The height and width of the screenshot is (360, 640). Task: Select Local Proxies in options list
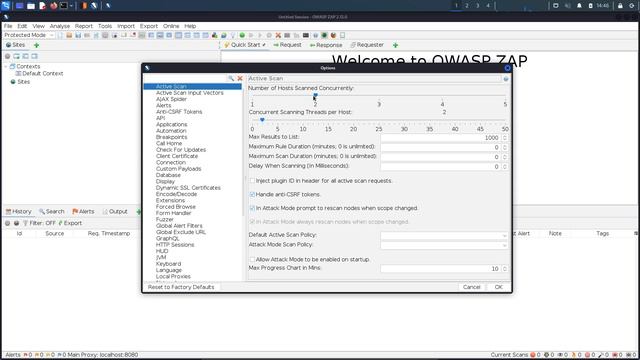click(x=173, y=276)
